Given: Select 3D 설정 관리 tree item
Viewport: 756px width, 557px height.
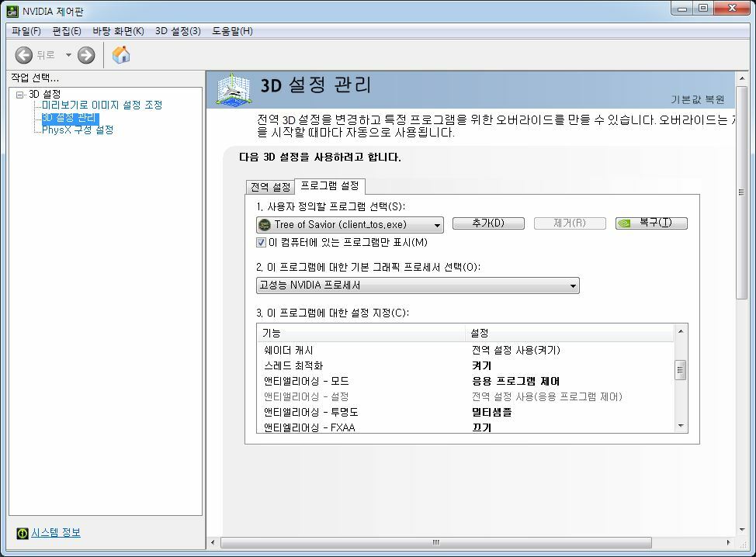Looking at the screenshot, I should 71,118.
